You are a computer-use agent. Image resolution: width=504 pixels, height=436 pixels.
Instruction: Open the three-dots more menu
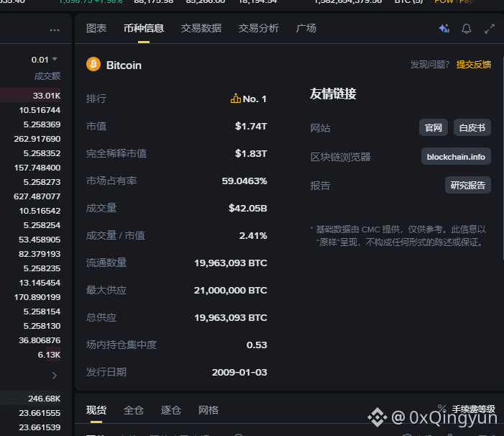tap(55, 30)
